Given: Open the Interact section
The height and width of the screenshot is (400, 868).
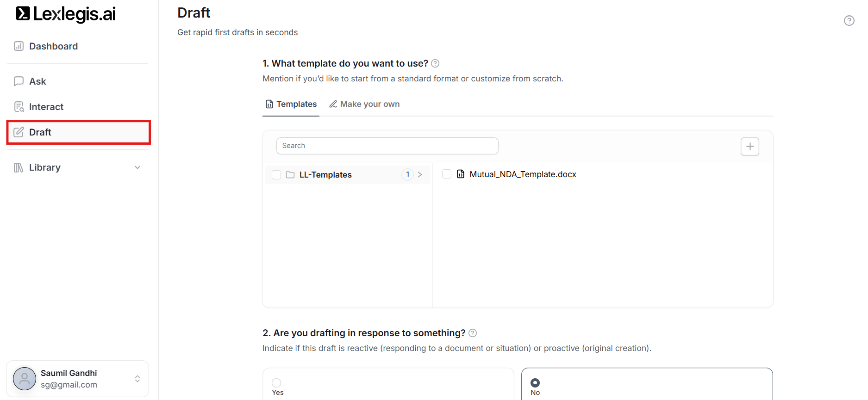Looking at the screenshot, I should tap(46, 107).
